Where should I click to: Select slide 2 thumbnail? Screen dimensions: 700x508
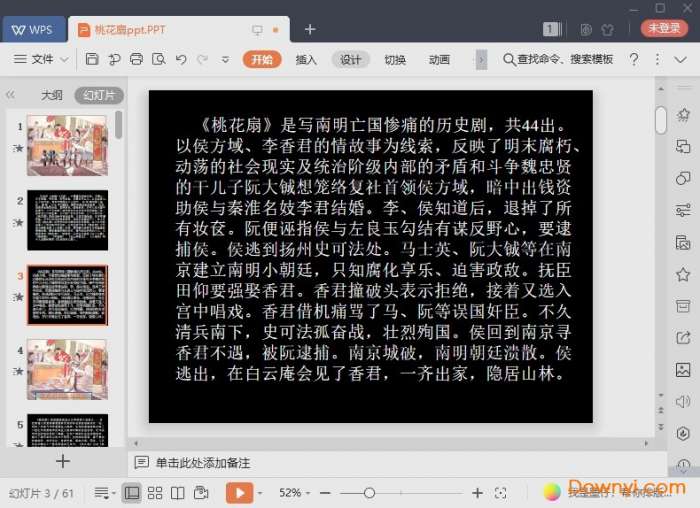[67, 220]
